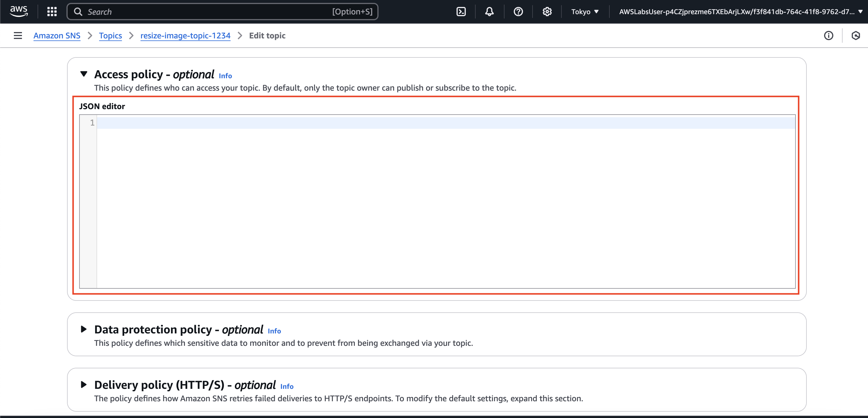Go to Amazon SNS breadcrumb
The width and height of the screenshot is (868, 418).
coord(57,36)
